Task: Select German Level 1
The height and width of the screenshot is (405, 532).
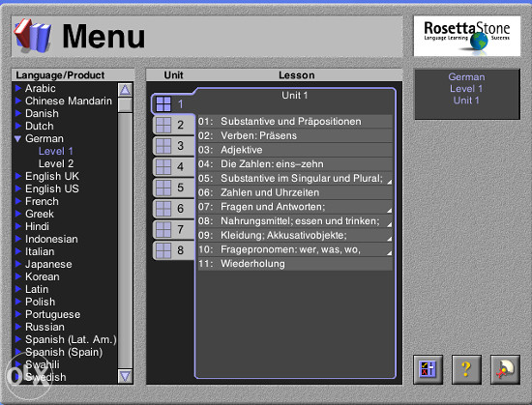Action: click(56, 151)
